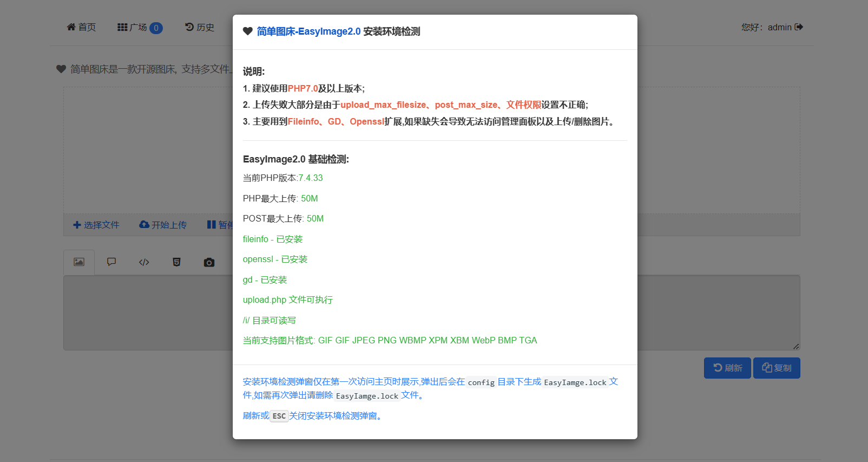Viewport: 868px width, 462px height.
Task: Click the 简单图床-EasyImage2.0 title link
Action: (x=308, y=31)
